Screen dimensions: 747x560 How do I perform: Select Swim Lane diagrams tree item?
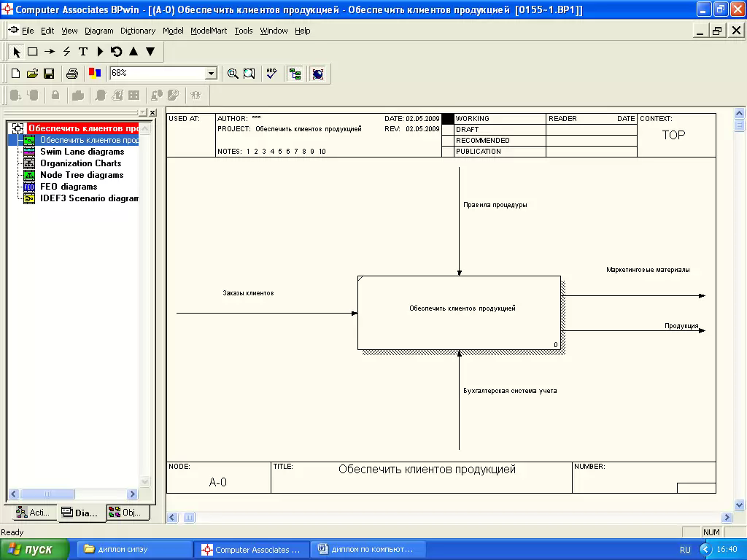(x=82, y=152)
